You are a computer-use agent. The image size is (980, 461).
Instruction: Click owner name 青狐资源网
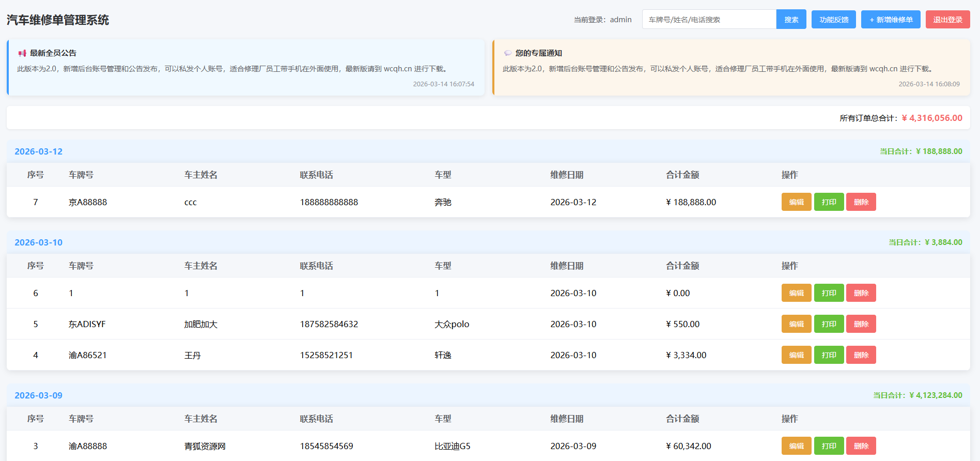click(205, 446)
